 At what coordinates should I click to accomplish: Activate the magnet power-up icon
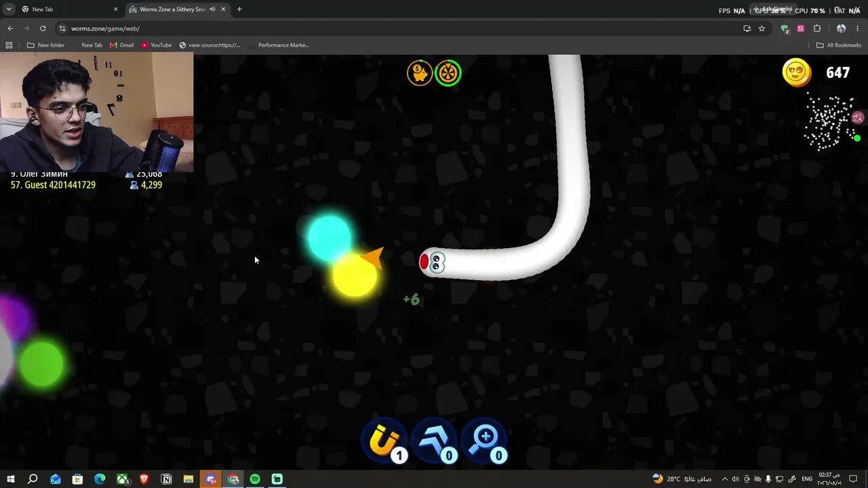[384, 442]
